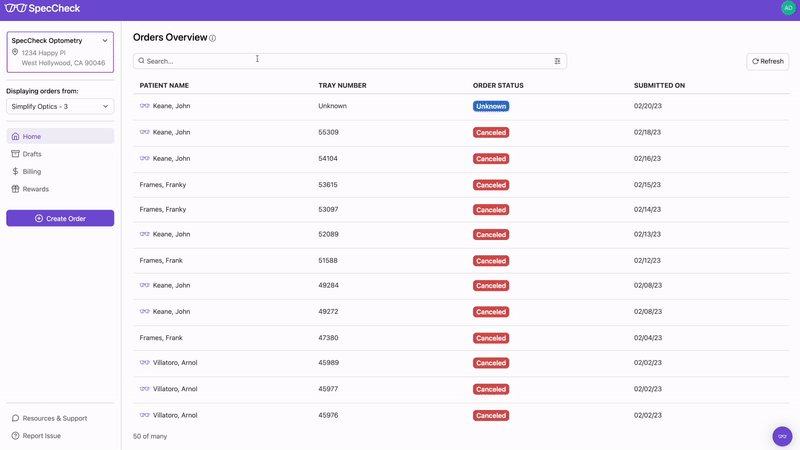Click glasses icon beside tray 55309
The width and height of the screenshot is (800, 450).
click(145, 132)
